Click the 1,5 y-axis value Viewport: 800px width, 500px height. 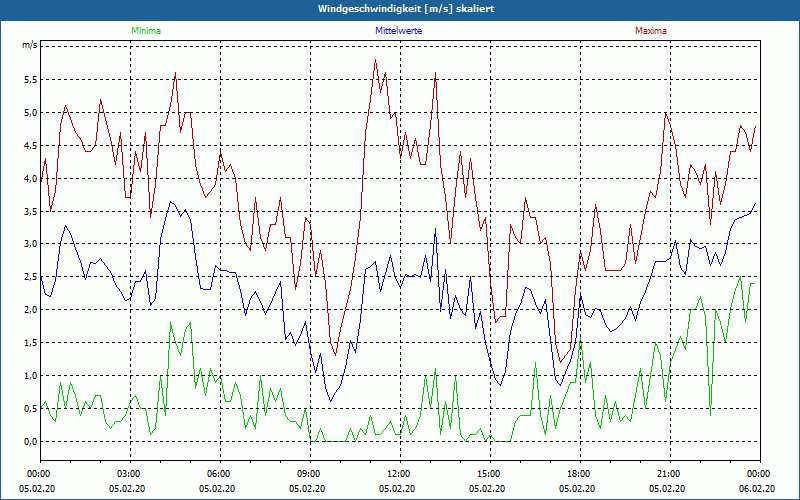click(30, 343)
